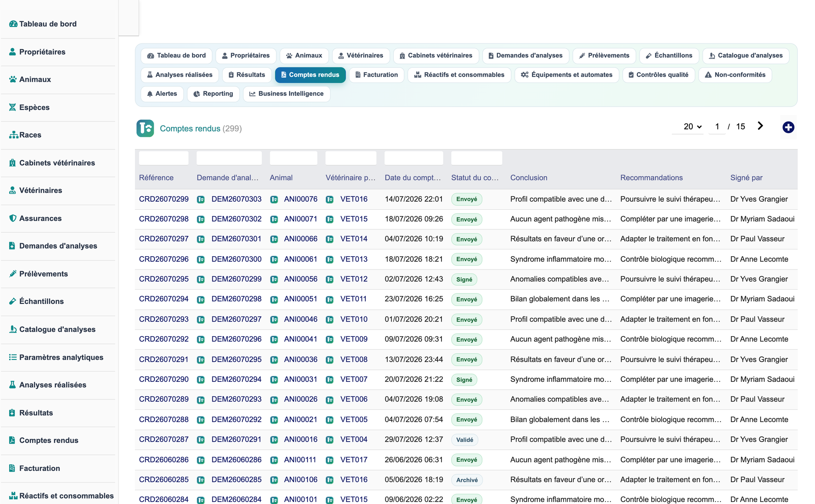Viewport: 815px width, 504px height.
Task: Sort by the Conclusion column header
Action: pyautogui.click(x=529, y=178)
